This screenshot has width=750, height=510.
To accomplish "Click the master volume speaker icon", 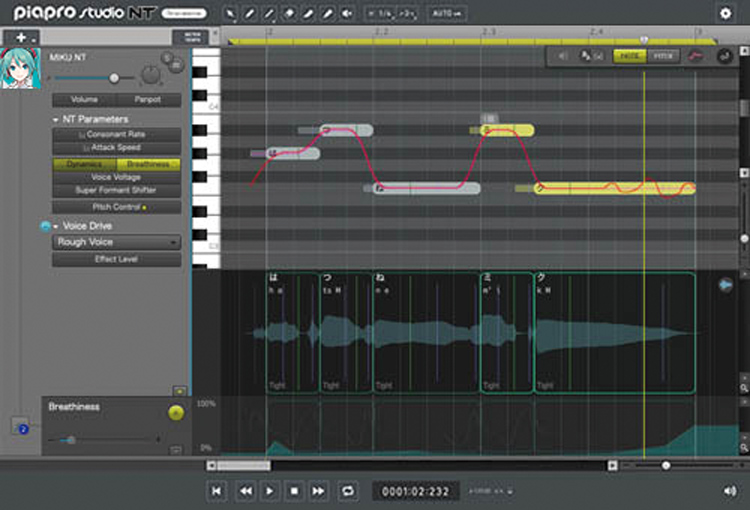I will pos(729,491).
